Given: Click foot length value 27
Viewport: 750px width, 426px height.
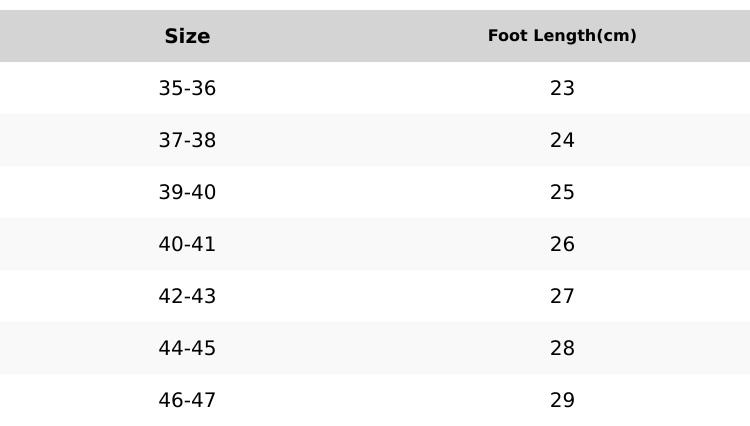Looking at the screenshot, I should [562, 296].
